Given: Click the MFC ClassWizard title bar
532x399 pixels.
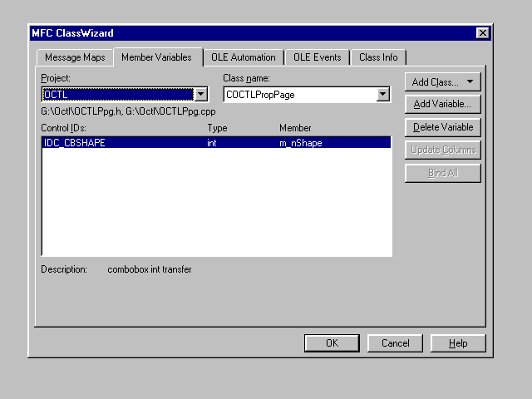Looking at the screenshot, I should tap(249, 33).
